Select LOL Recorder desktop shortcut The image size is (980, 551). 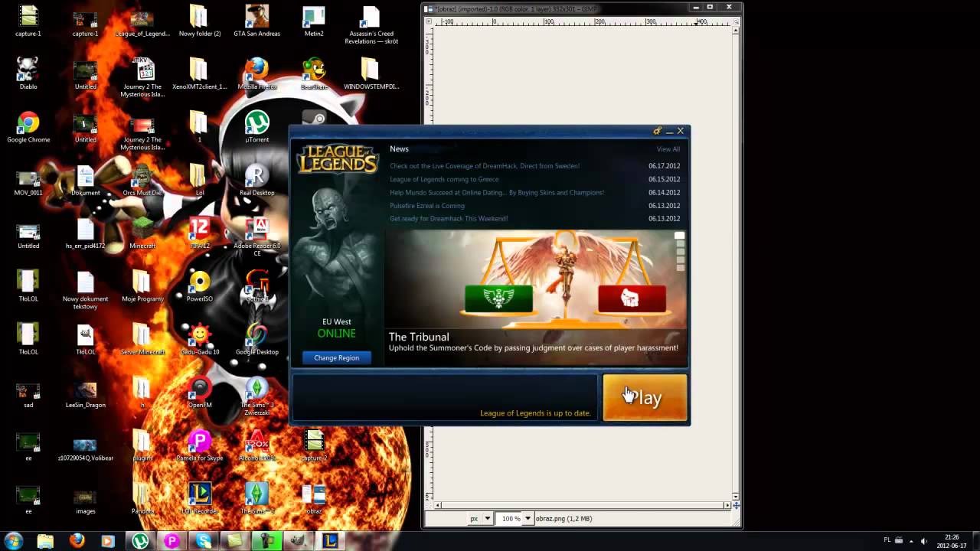pos(199,497)
